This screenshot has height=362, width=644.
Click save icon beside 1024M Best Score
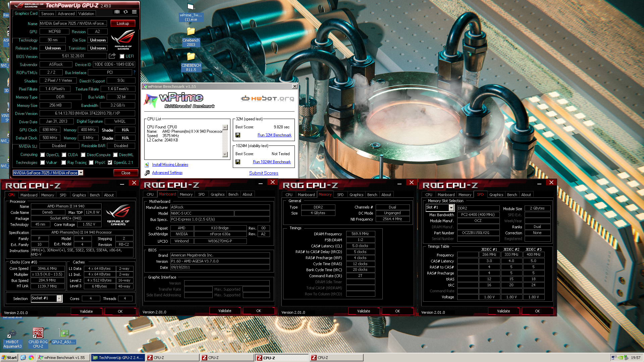click(238, 162)
